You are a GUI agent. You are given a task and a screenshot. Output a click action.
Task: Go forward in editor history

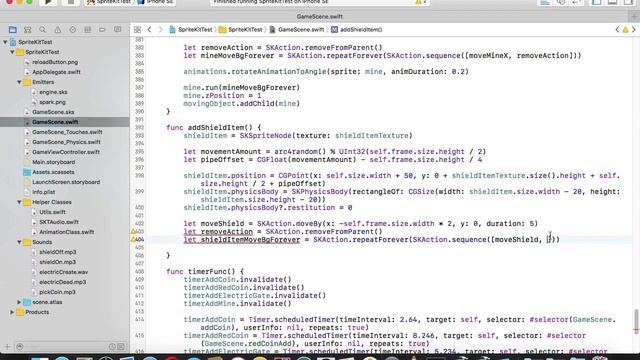(x=160, y=30)
